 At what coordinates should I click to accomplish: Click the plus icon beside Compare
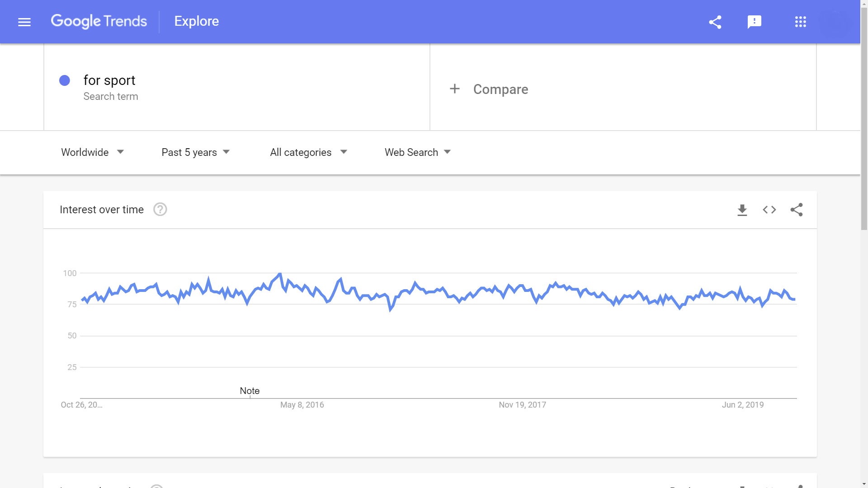(455, 89)
